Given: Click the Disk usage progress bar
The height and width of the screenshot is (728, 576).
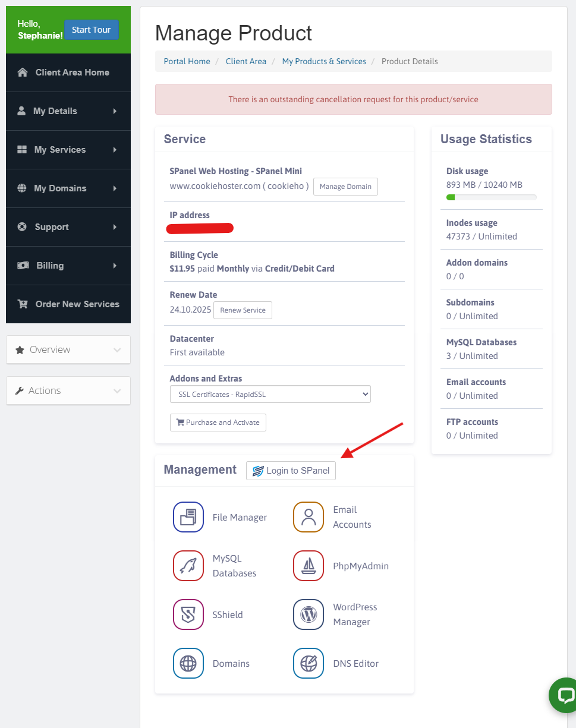Looking at the screenshot, I should [x=491, y=197].
